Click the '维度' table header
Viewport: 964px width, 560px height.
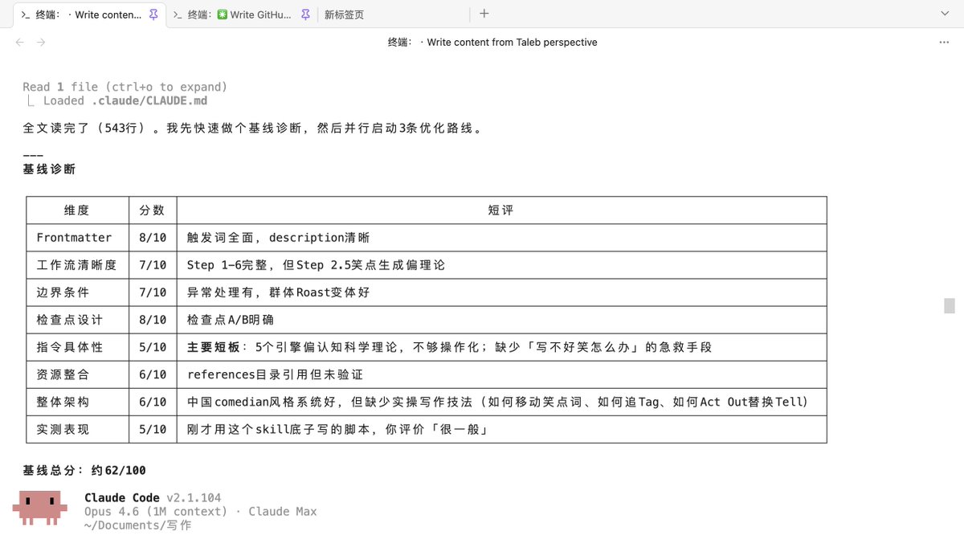(x=77, y=210)
